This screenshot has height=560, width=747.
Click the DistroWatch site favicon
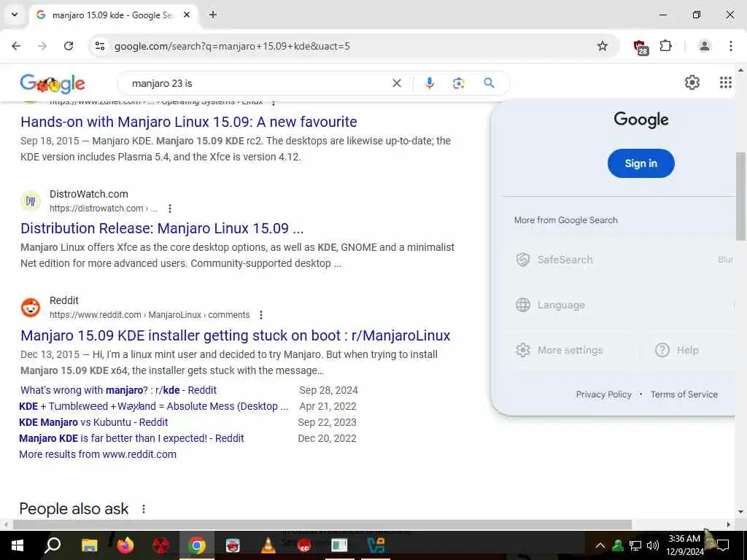[31, 201]
